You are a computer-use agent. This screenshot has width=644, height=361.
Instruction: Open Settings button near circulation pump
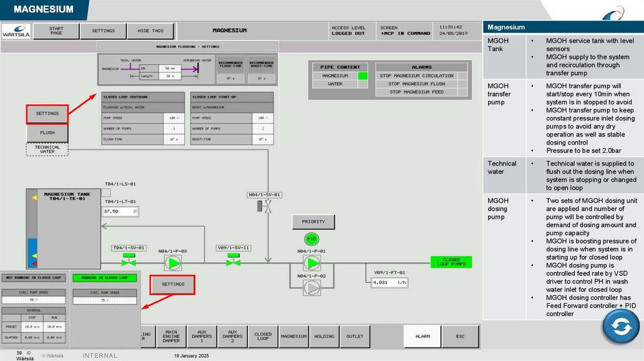(x=172, y=284)
